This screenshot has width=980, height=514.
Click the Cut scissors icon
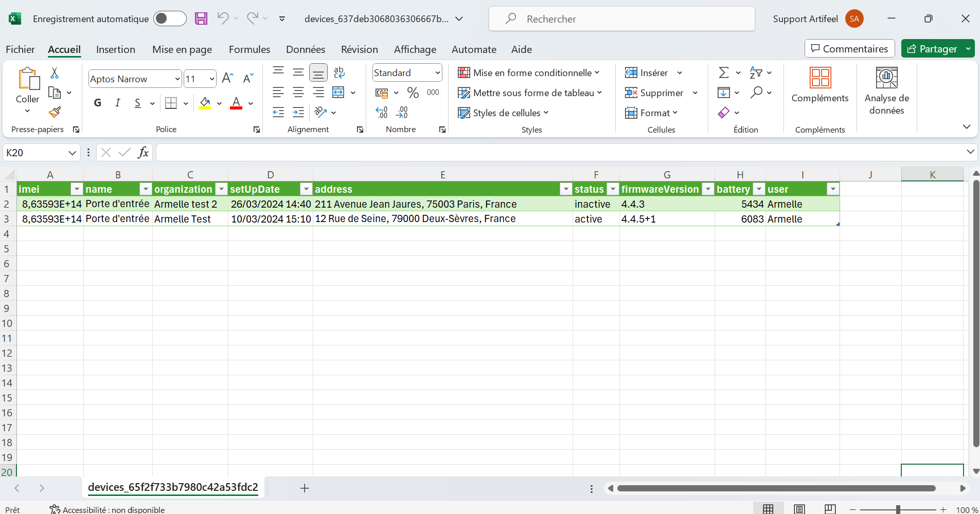click(x=55, y=73)
